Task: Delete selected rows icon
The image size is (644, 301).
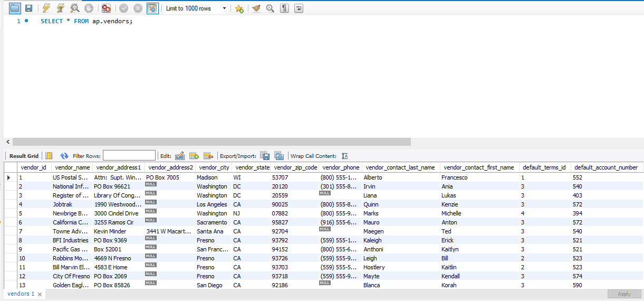Action: tap(208, 156)
